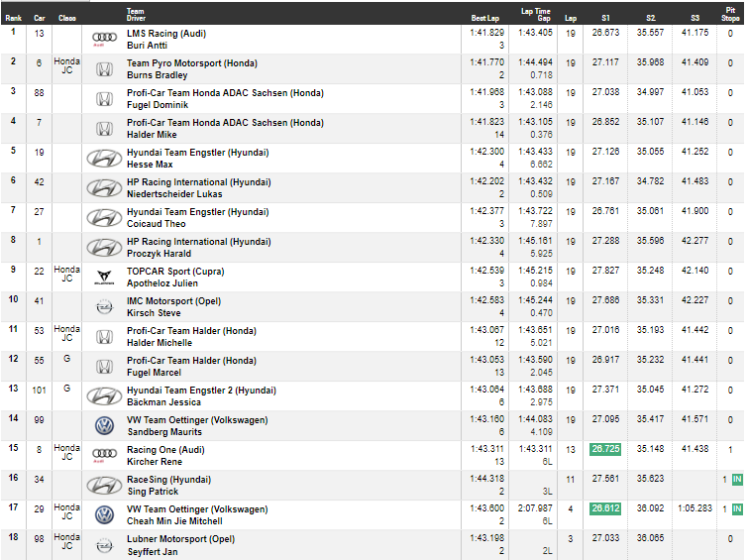The height and width of the screenshot is (560, 748).
Task: Click the Class column header
Action: 67,18
